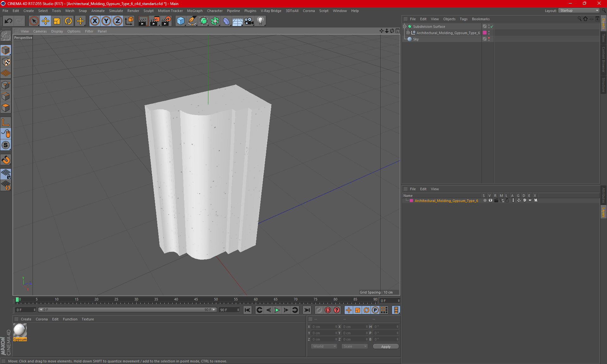Toggle X axis lock
The image size is (607, 364).
coord(95,21)
